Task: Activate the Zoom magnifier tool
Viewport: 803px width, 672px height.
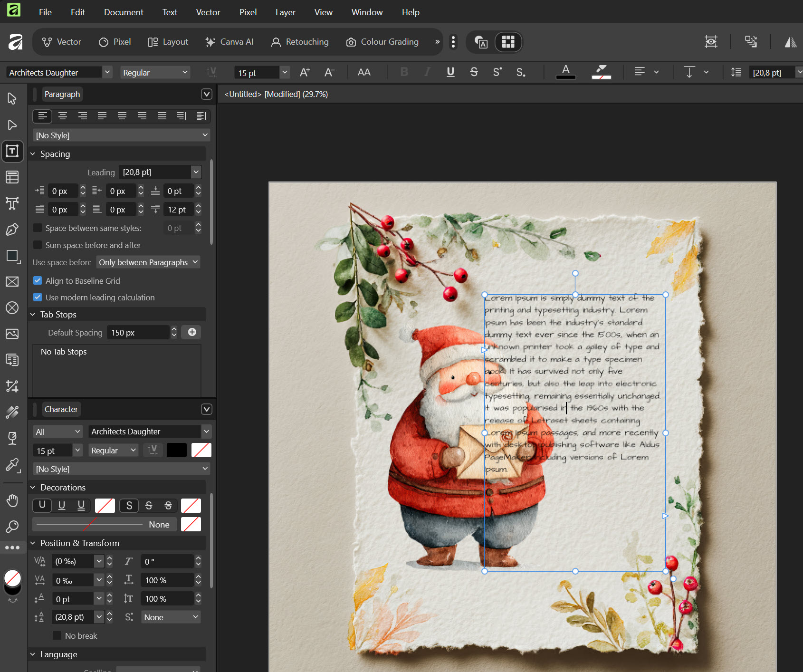Action: click(12, 527)
